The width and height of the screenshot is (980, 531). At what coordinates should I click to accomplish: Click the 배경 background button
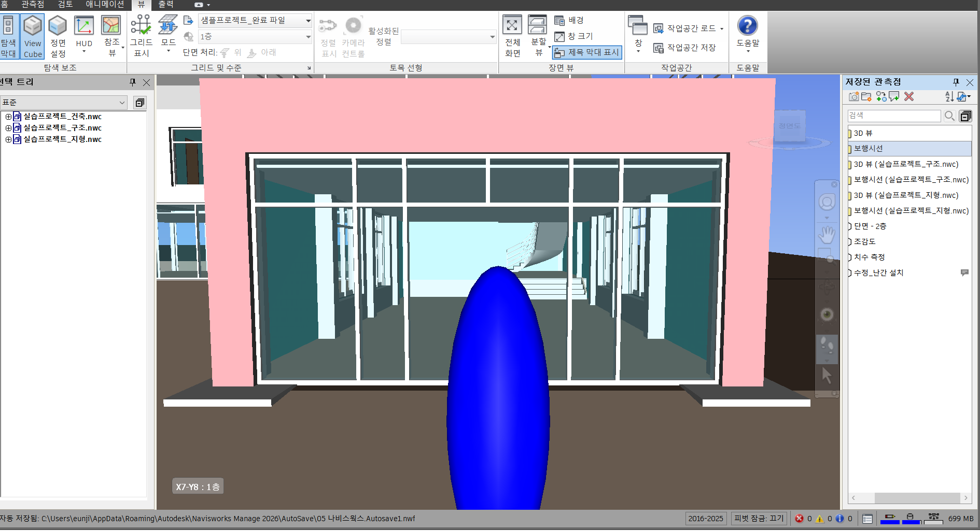tap(569, 20)
